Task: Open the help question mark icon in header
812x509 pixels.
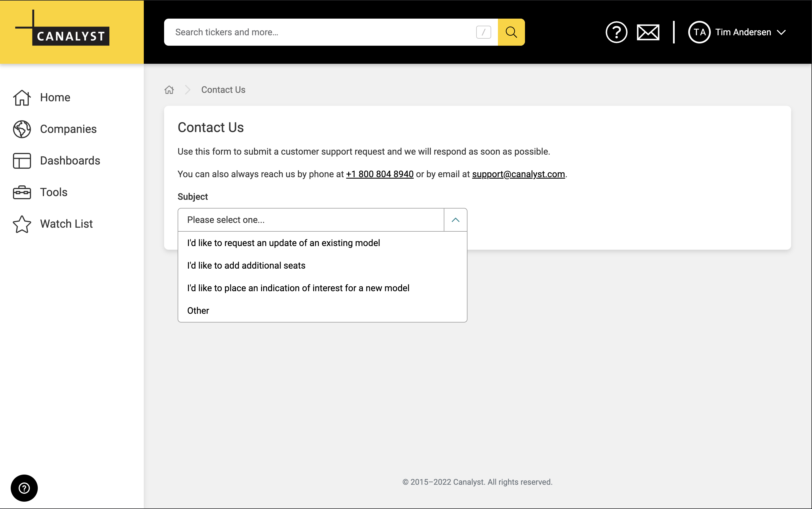Action: (616, 32)
